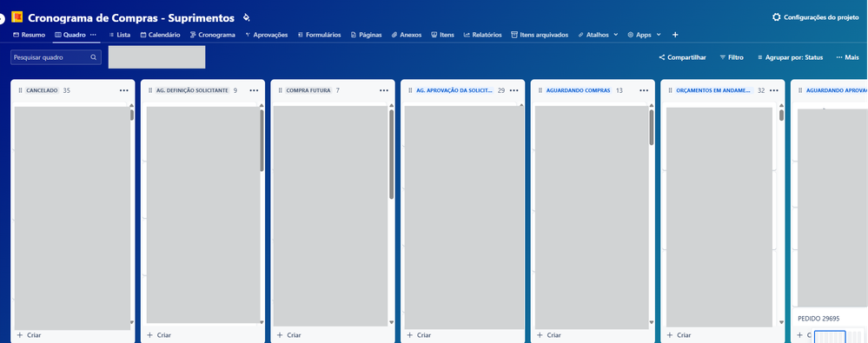Click the project title Cronograma de Compras - Suprimentos
This screenshot has width=868, height=343.
coord(131,17)
